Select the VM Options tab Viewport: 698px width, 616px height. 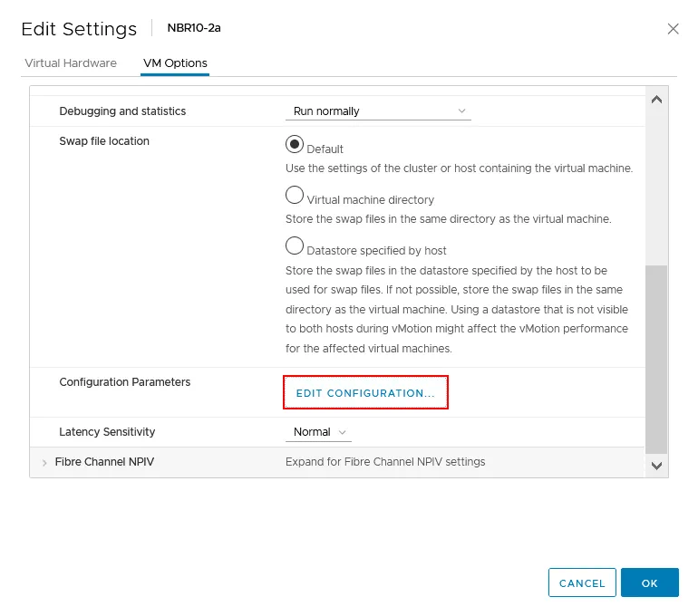pyautogui.click(x=175, y=63)
